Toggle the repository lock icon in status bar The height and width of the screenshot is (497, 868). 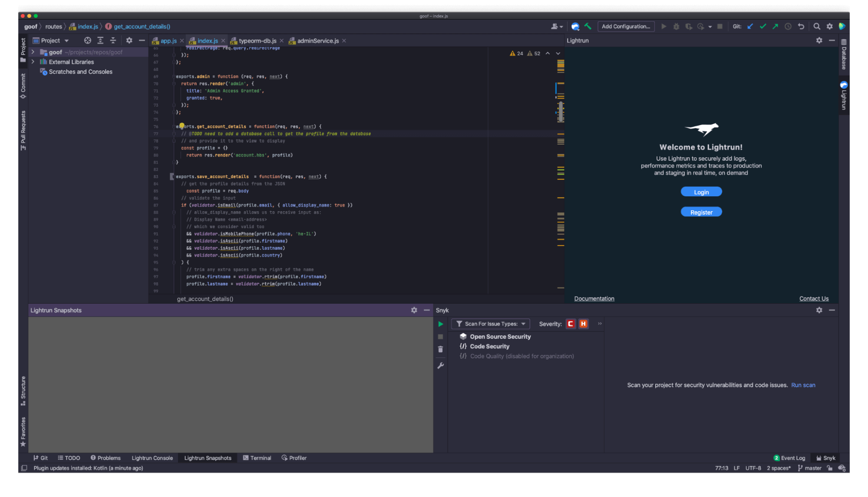829,468
